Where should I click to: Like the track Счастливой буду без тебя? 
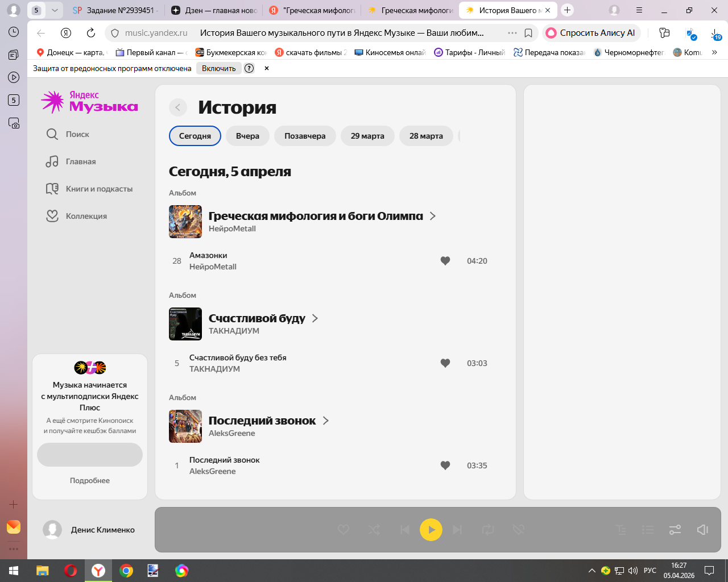pyautogui.click(x=445, y=363)
